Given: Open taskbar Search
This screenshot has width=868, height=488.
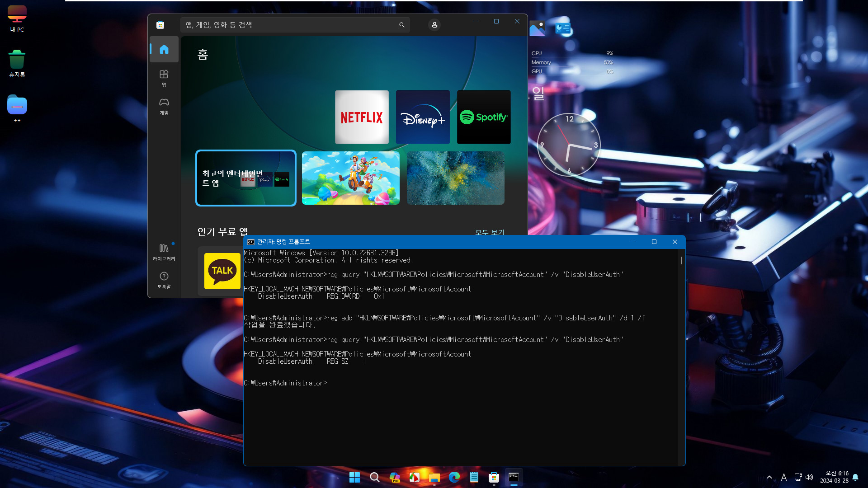Looking at the screenshot, I should point(375,477).
